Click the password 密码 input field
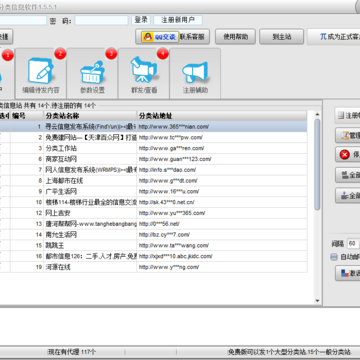This screenshot has height=360, width=360. (101, 20)
